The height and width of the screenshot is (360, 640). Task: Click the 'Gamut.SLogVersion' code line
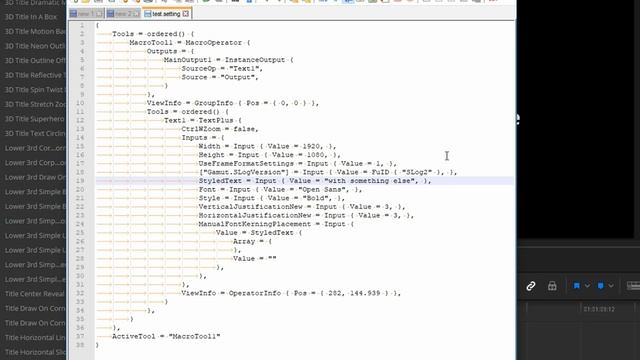pyautogui.click(x=327, y=172)
